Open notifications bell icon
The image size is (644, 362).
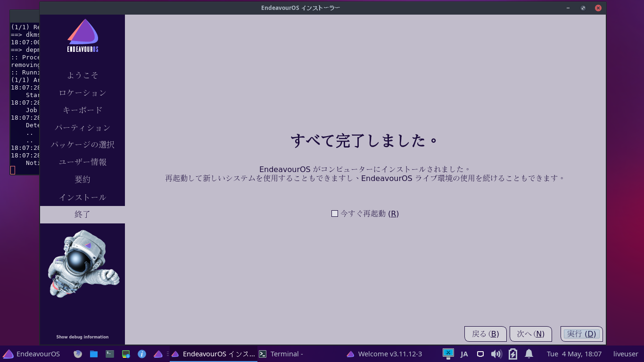(529, 354)
